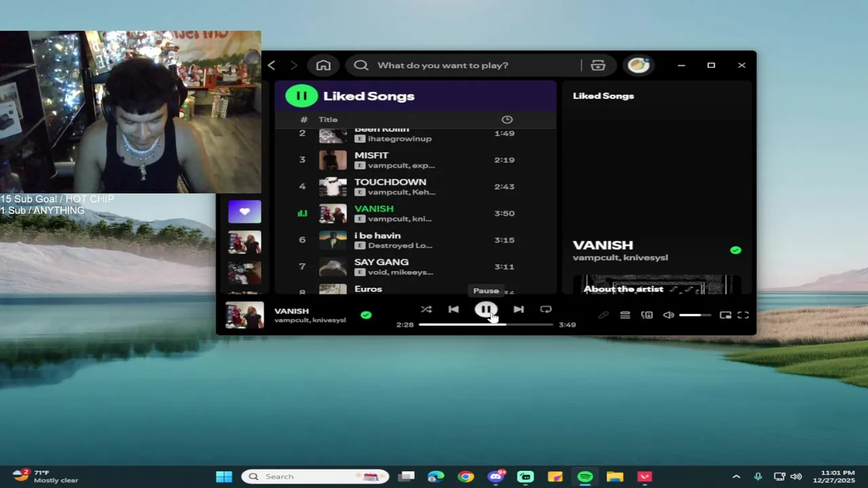This screenshot has width=868, height=488.
Task: Open the Browse icon beside the search bar
Action: point(597,65)
